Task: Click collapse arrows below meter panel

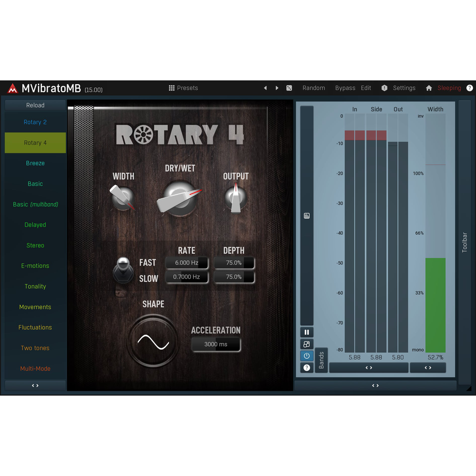Action: (375, 386)
